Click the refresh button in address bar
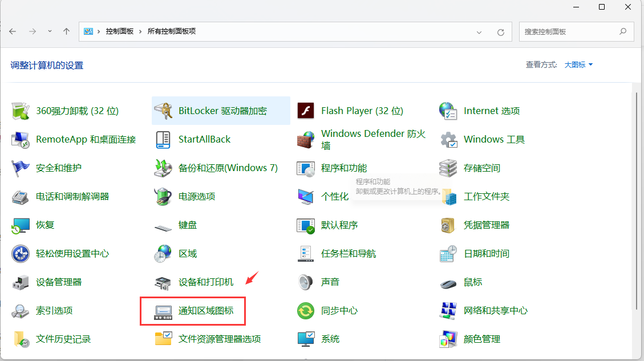This screenshot has width=644, height=361. [x=501, y=32]
